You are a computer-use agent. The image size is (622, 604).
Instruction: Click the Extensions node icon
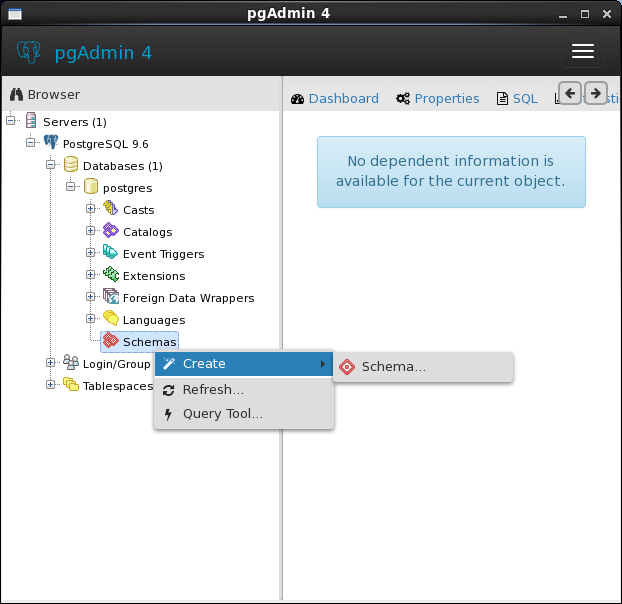coord(111,274)
